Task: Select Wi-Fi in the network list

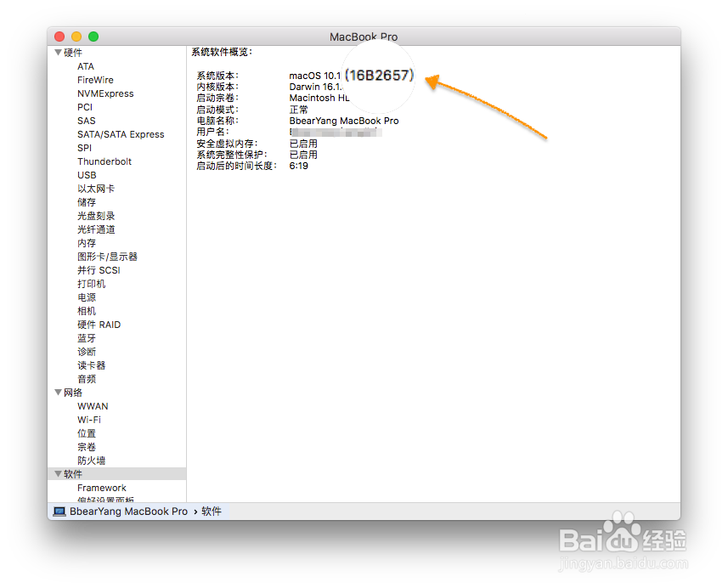Action: [89, 420]
